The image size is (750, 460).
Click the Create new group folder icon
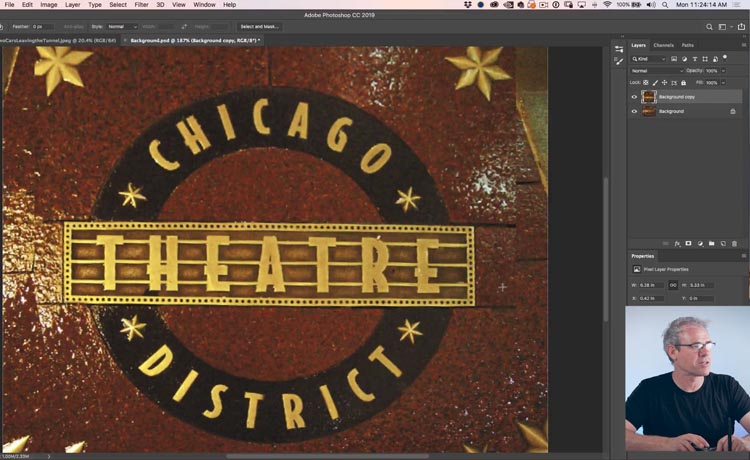711,243
